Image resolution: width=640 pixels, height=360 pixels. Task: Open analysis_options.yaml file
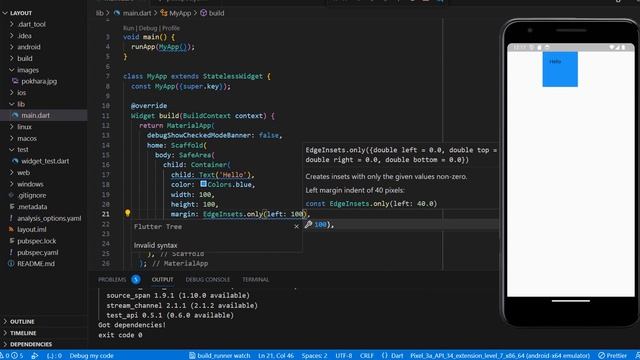pos(49,218)
